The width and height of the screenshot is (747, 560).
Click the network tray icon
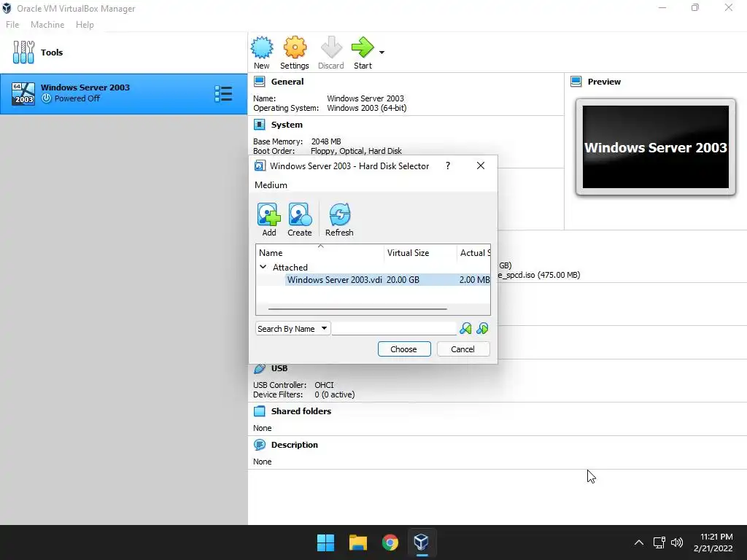click(x=659, y=542)
